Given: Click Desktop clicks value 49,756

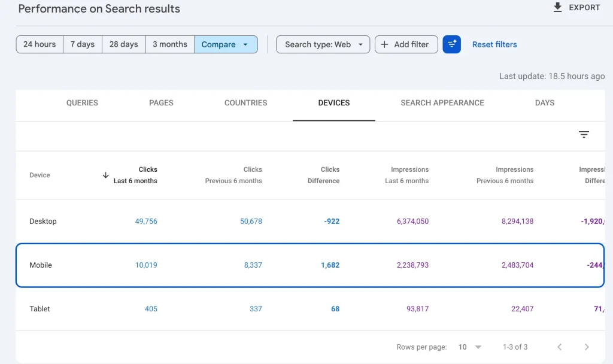Looking at the screenshot, I should 146,222.
